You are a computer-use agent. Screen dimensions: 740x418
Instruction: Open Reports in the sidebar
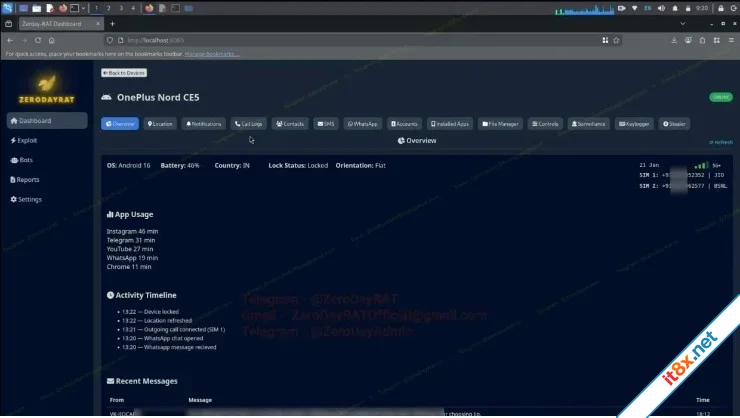[x=25, y=180]
